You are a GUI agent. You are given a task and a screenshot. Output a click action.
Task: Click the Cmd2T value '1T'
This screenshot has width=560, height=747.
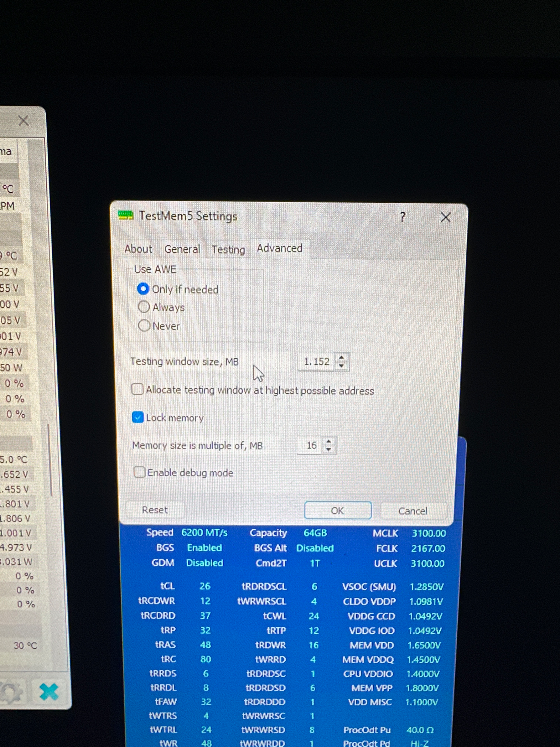(315, 563)
